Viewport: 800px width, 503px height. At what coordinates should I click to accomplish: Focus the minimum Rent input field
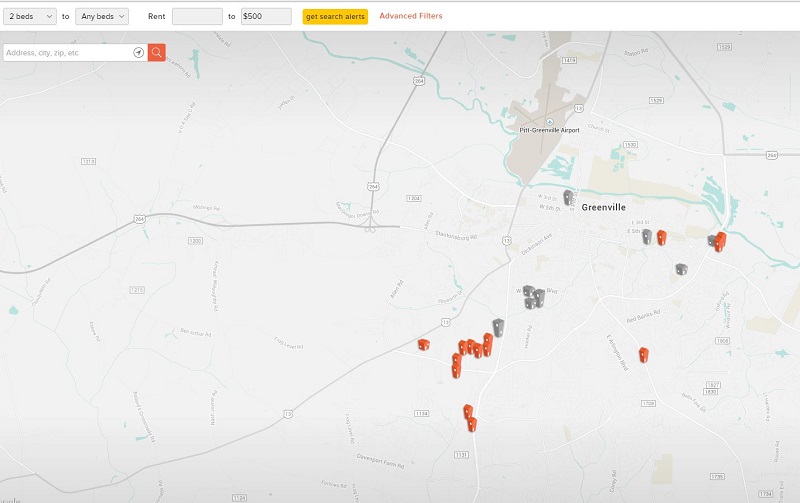coord(197,16)
